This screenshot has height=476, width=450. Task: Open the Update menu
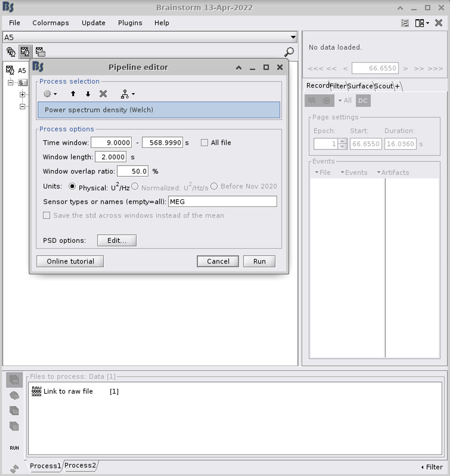click(94, 23)
